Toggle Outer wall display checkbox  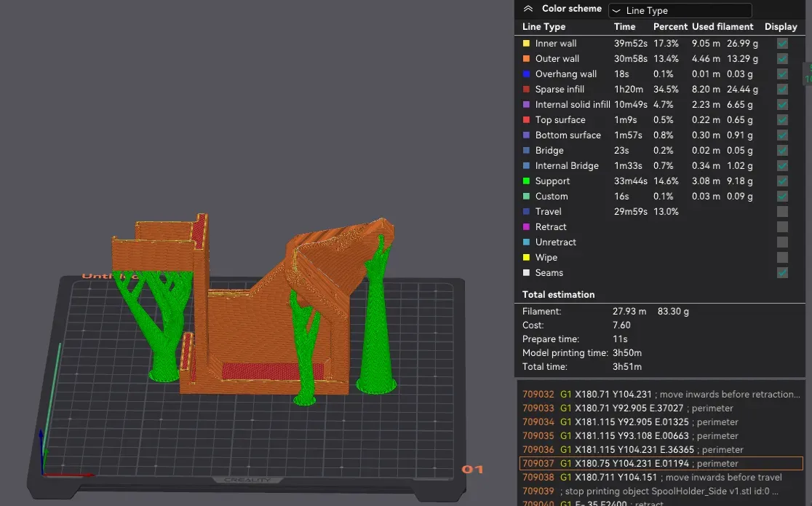[782, 58]
